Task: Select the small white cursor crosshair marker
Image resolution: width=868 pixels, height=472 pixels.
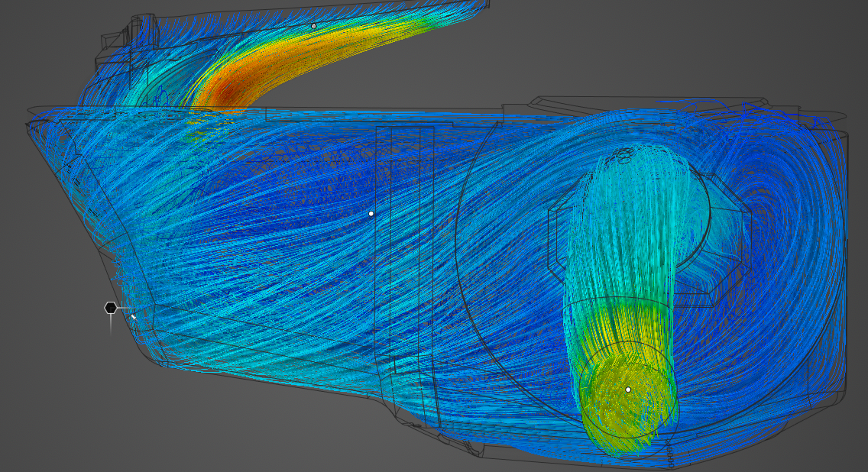Action: [x=131, y=315]
